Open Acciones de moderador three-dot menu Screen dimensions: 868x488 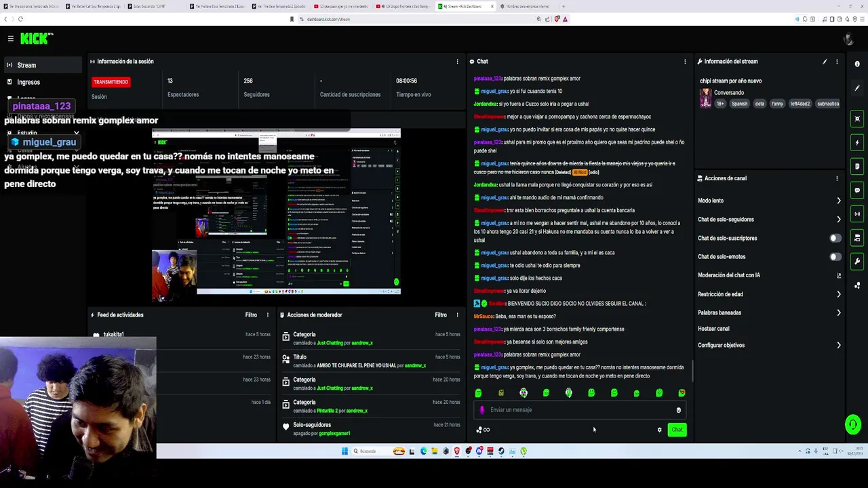coord(457,315)
